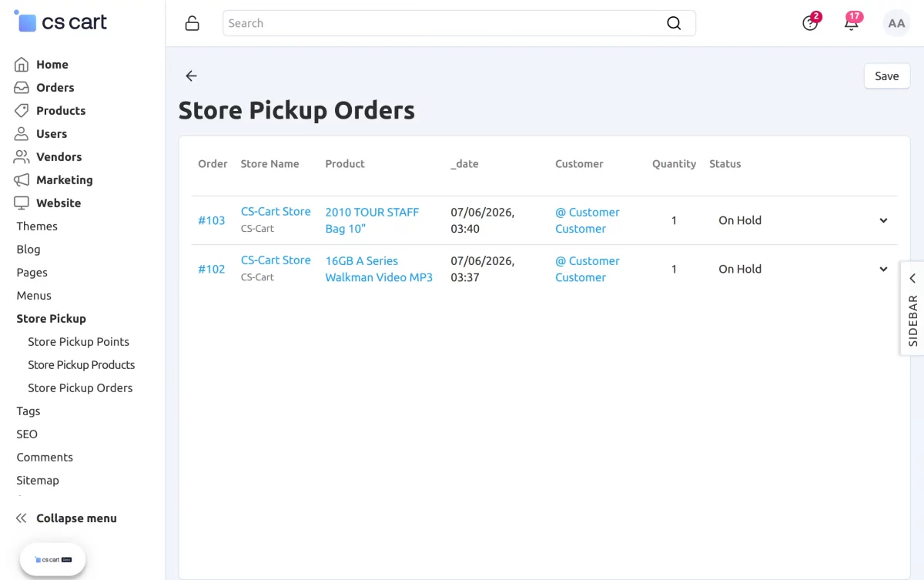Go back with the left arrow

click(x=191, y=75)
